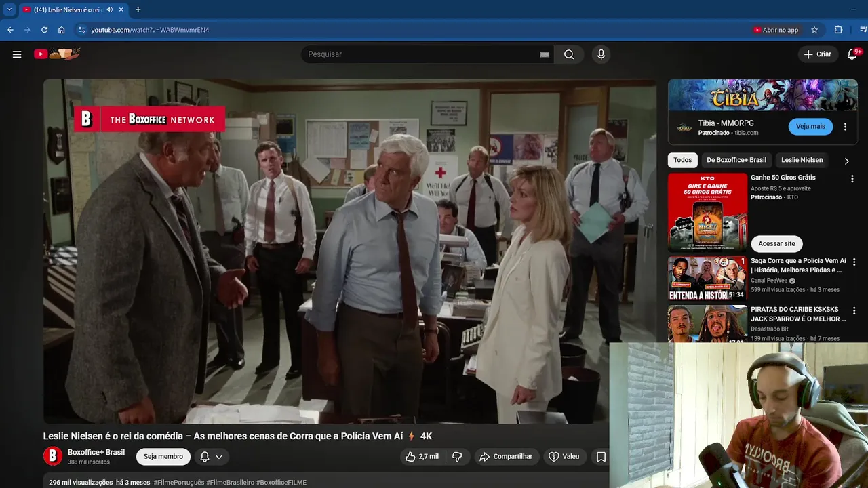Viewport: 868px width, 488px height.
Task: Click The Boxoffice Network logo in video
Action: point(149,119)
